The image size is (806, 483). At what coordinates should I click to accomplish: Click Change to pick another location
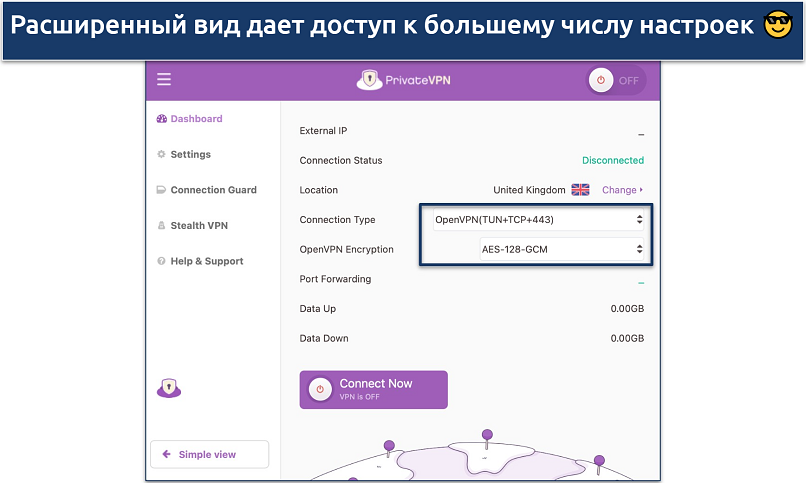tap(622, 190)
